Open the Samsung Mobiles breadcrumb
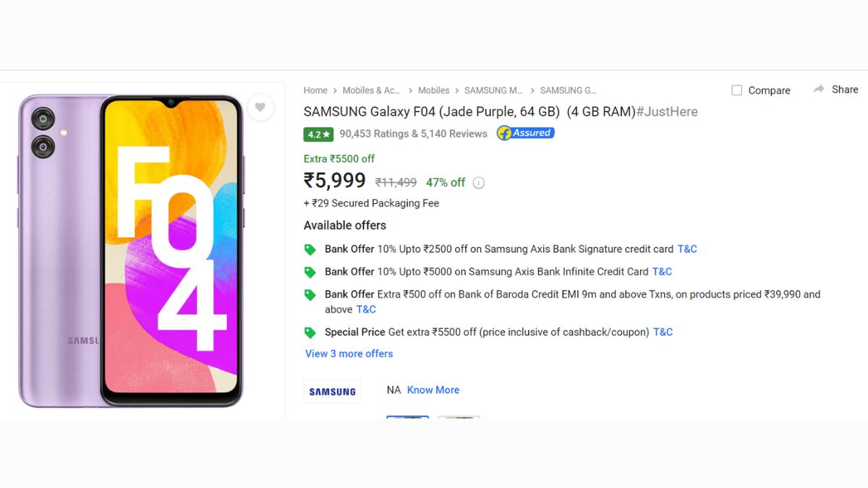This screenshot has width=868, height=488. (x=493, y=90)
